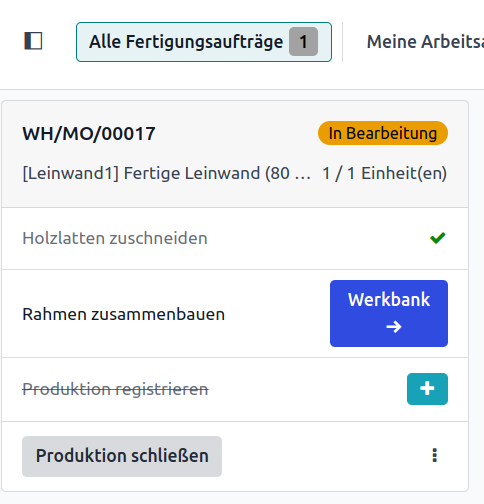This screenshot has width=484, height=504.
Task: Open the three-dot menu on the card
Action: [x=434, y=455]
